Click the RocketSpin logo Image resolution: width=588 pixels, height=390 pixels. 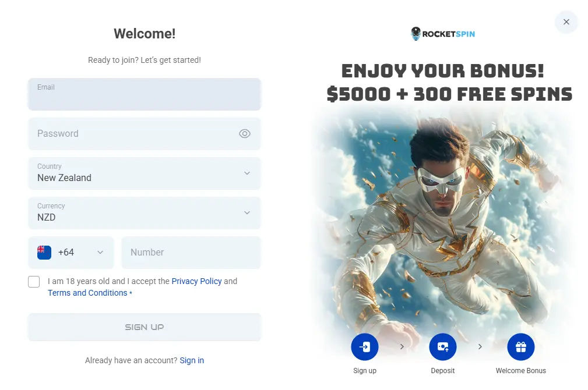(x=443, y=34)
